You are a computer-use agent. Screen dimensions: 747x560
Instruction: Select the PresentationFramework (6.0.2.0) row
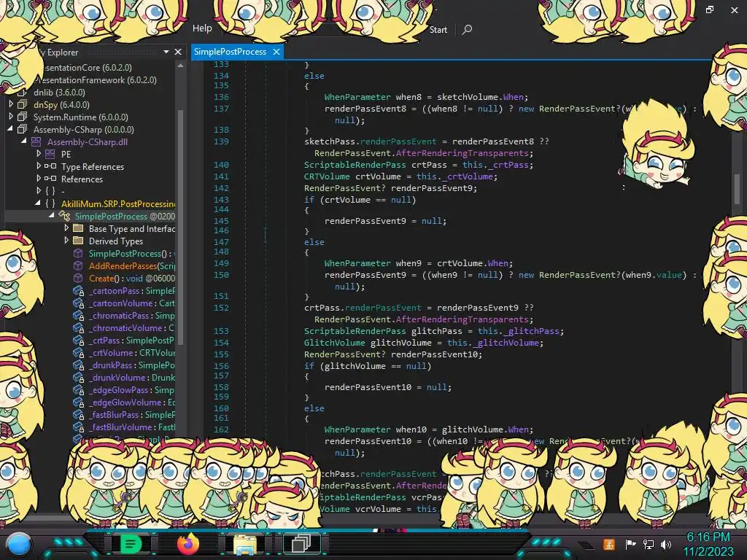click(95, 79)
